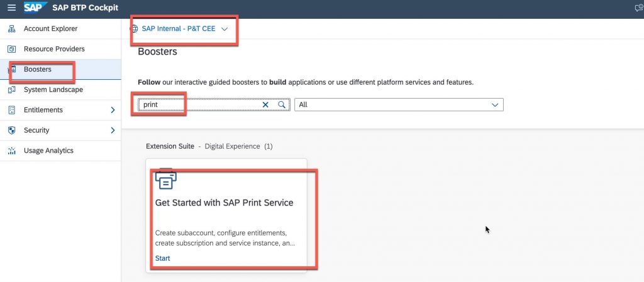Click the magnifying glass search icon
This screenshot has height=282, width=644.
281,104
